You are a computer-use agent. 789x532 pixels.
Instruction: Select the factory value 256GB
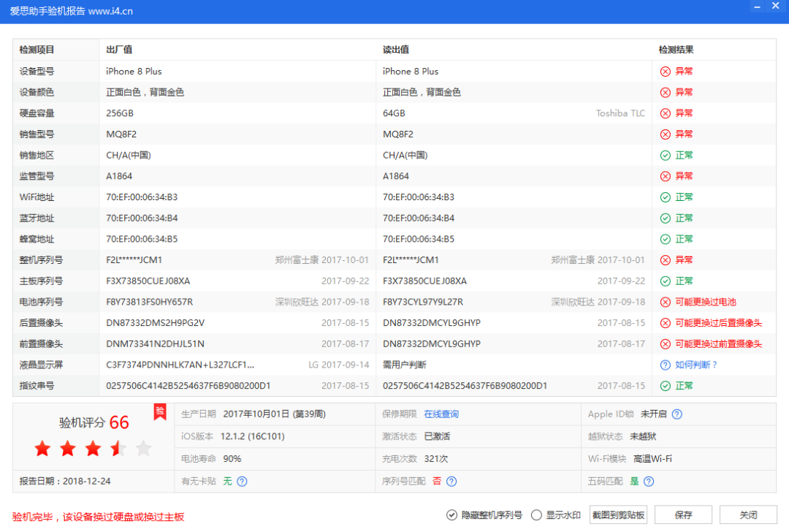[x=120, y=113]
